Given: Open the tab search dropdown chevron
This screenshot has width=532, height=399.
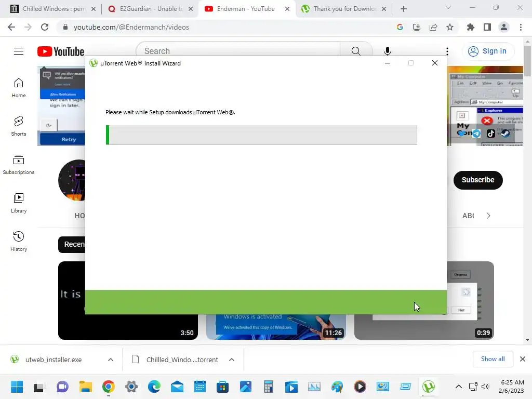Looking at the screenshot, I should point(448,7).
